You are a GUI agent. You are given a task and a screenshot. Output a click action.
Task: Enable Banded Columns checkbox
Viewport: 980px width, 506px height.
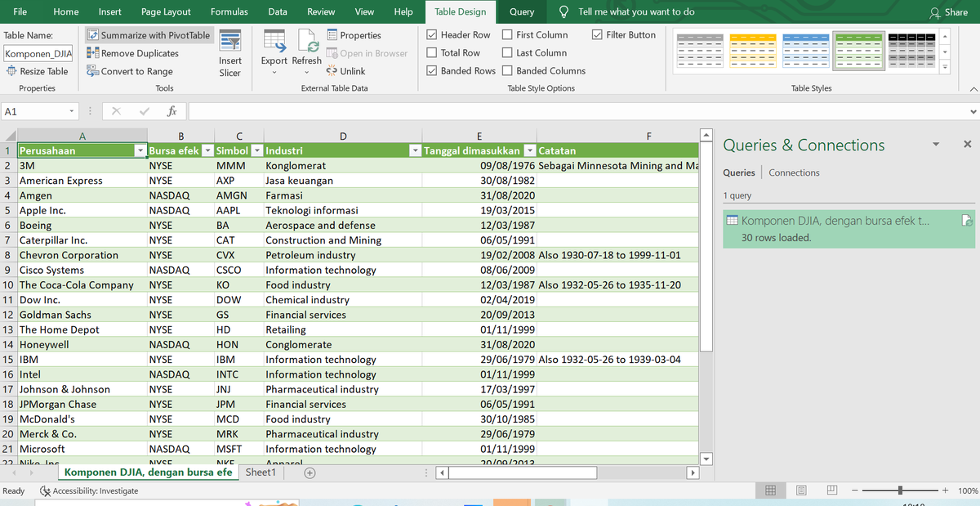pyautogui.click(x=507, y=70)
